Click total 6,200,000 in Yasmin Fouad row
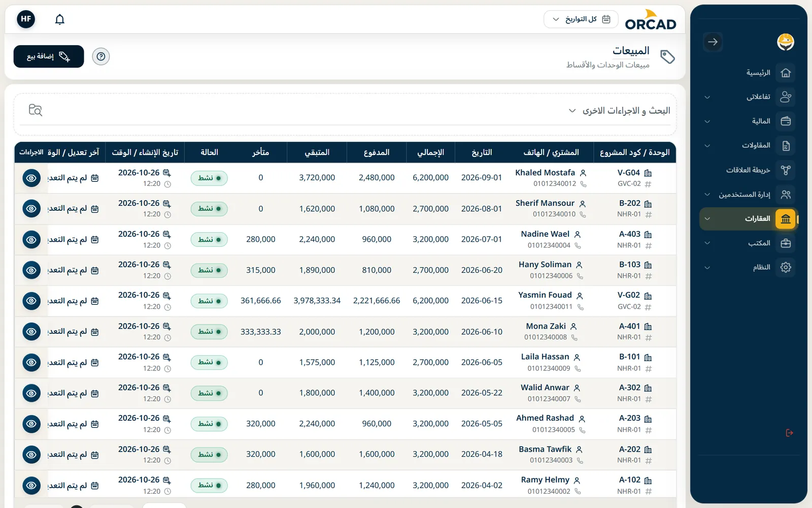 430,301
